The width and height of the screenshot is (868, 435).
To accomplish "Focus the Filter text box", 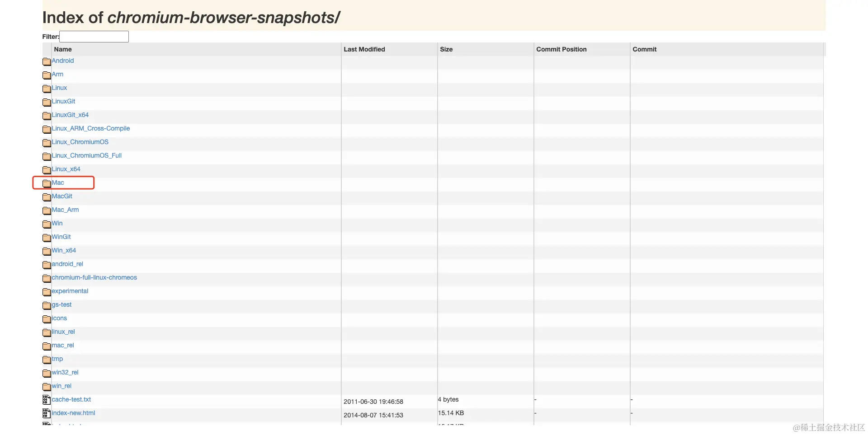I will 94,37.
